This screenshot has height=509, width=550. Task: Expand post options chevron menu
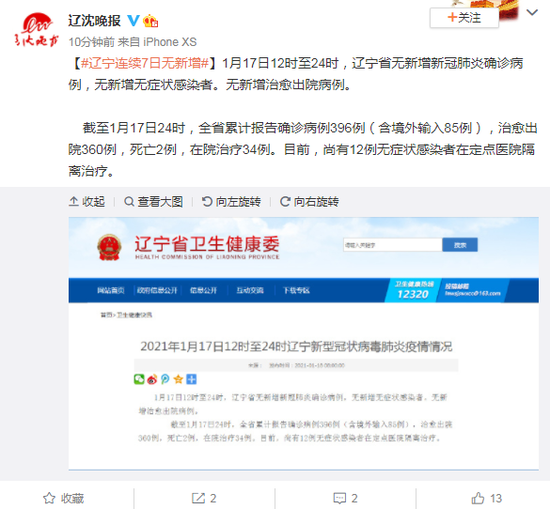[x=532, y=13]
